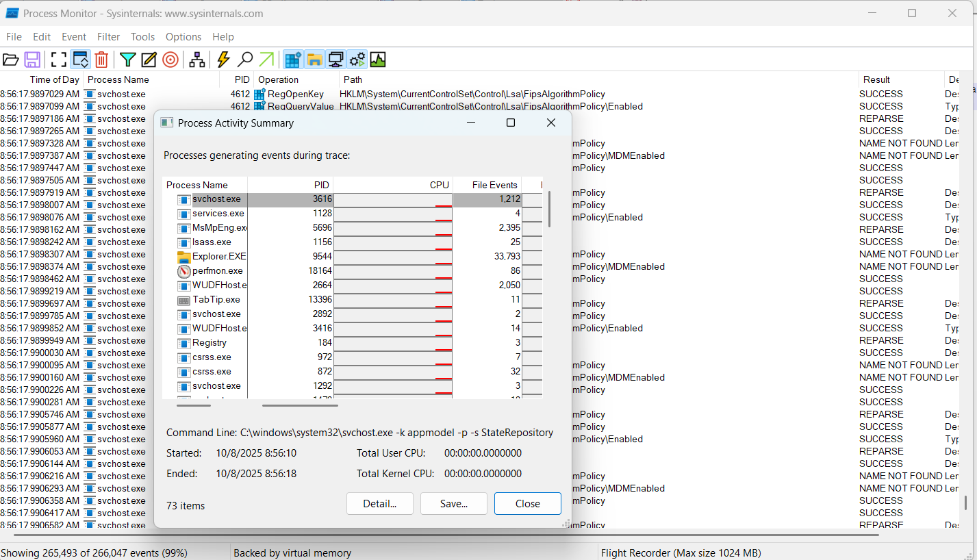Open the Filter menu
977x560 pixels.
[x=108, y=37]
